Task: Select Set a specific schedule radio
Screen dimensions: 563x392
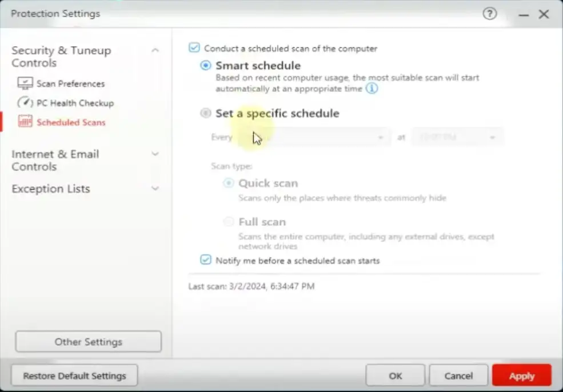Action: click(x=206, y=113)
